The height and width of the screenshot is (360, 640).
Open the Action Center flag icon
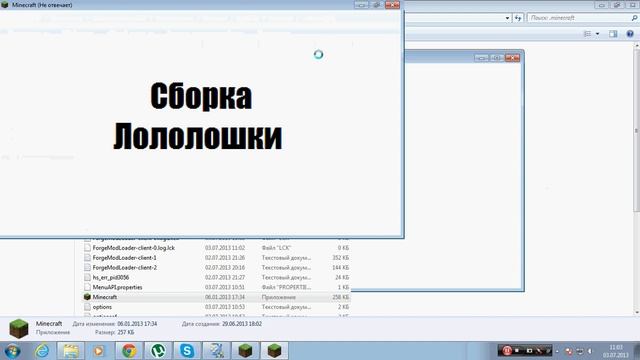[x=569, y=351]
